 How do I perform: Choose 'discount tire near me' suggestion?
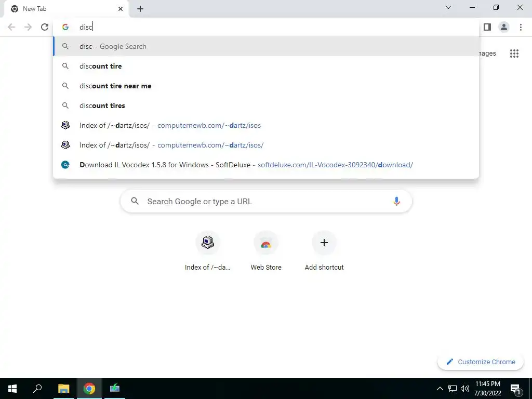point(266,86)
